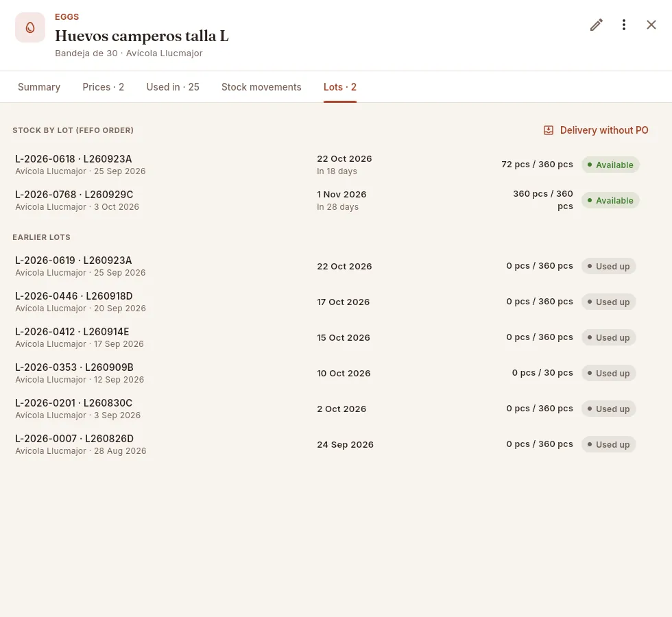Click the egg category icon

click(30, 27)
